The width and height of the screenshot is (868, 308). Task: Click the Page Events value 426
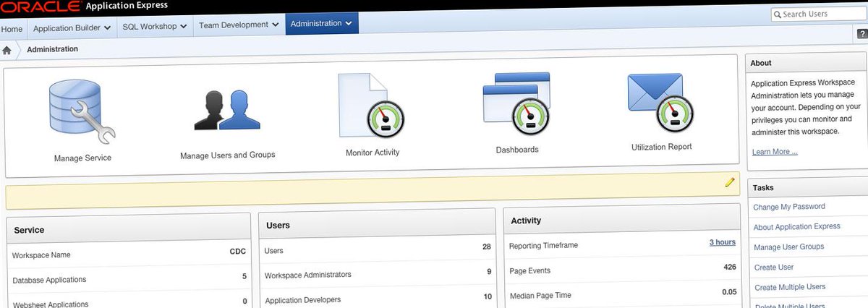pos(729,268)
